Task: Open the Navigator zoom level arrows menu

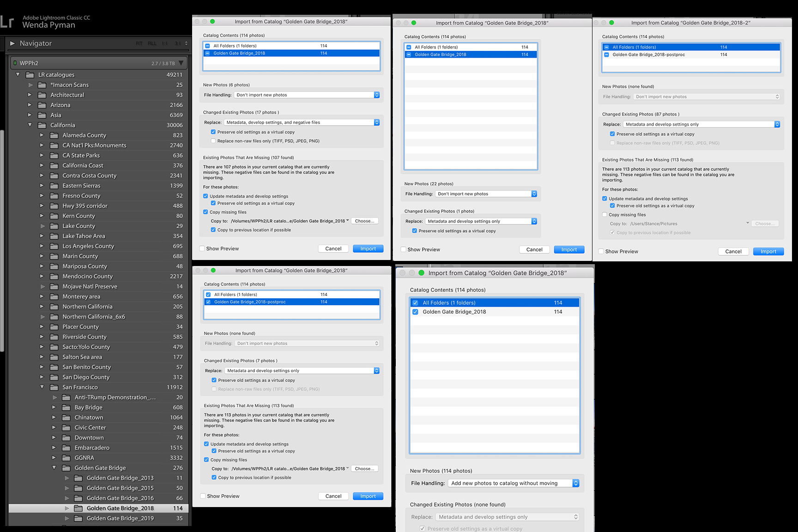Action: tap(186, 43)
